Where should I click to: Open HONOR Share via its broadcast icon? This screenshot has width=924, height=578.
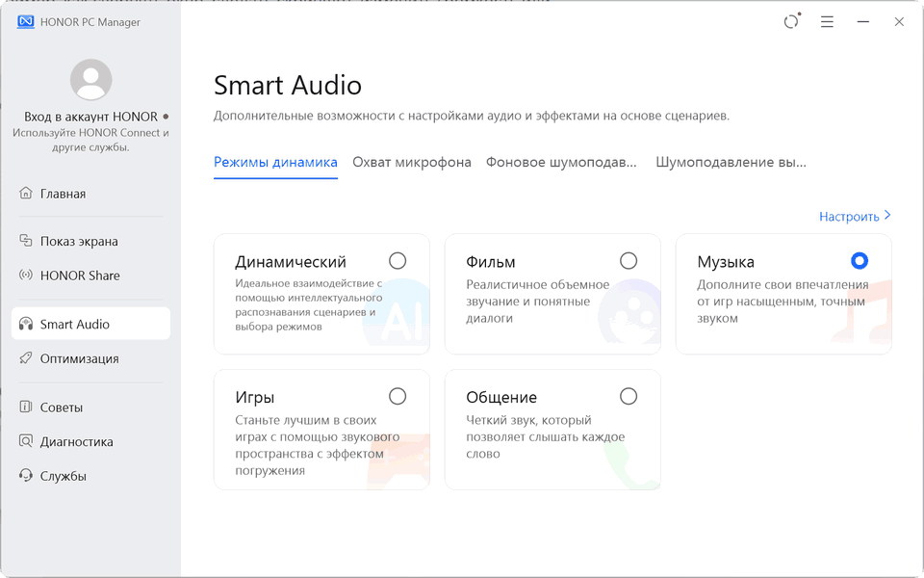coord(25,275)
